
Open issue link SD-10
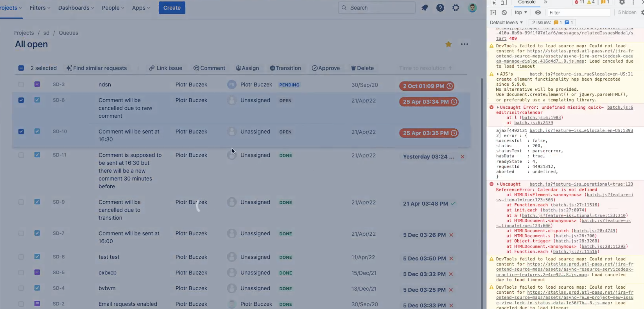coord(60,131)
